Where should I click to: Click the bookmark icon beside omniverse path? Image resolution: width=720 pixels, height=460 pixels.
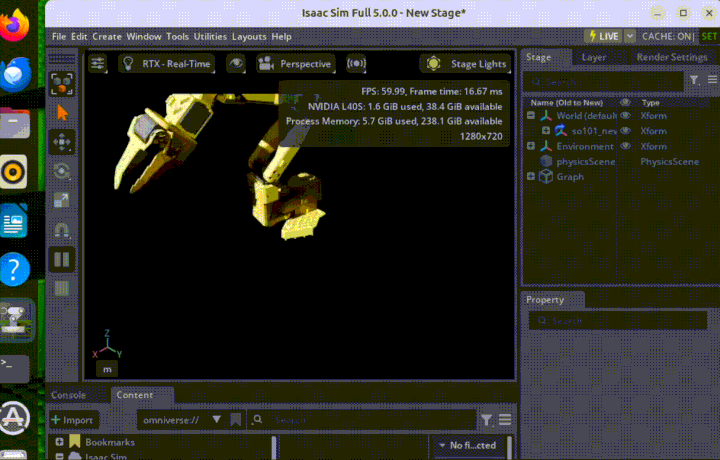[235, 420]
